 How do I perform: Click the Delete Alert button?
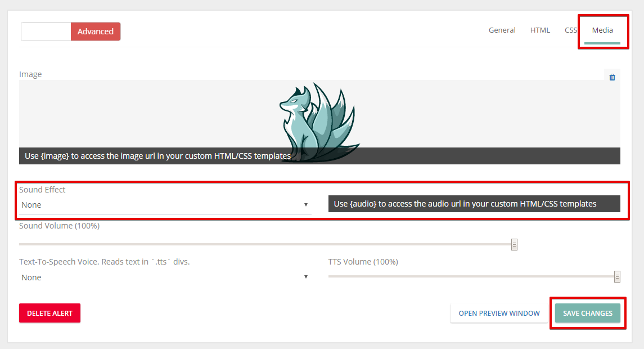click(49, 313)
